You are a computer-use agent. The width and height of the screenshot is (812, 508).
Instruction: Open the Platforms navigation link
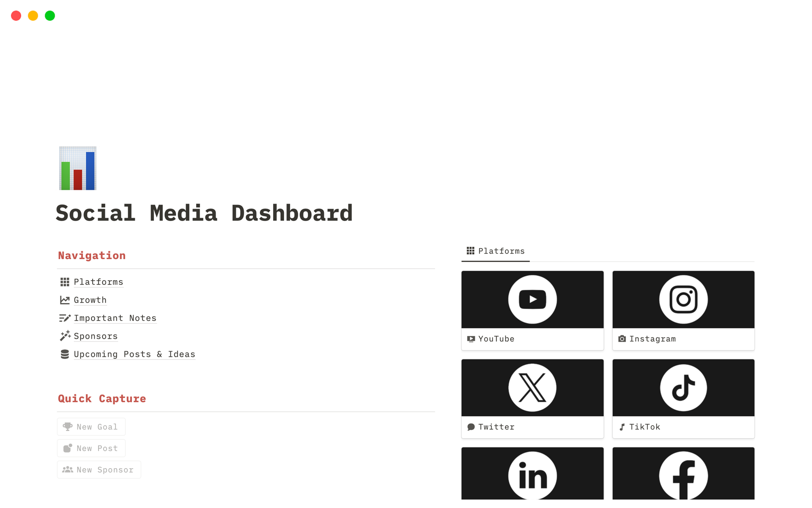tap(98, 282)
